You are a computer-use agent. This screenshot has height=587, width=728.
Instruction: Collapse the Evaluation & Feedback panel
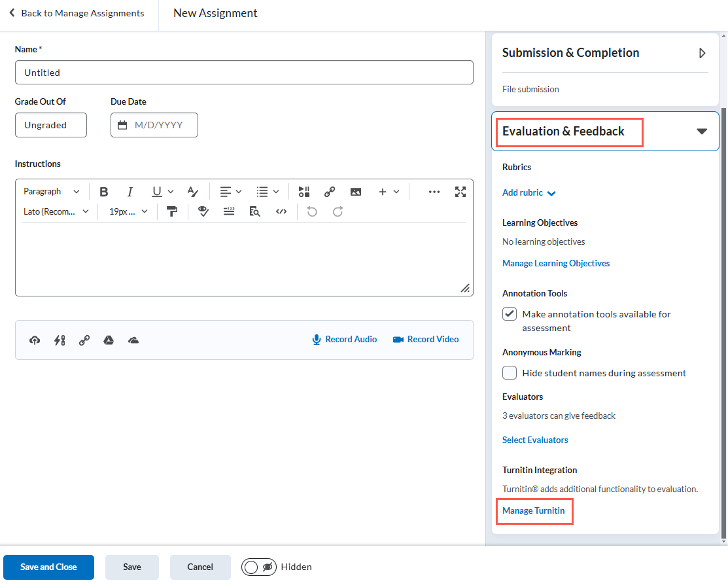point(703,131)
